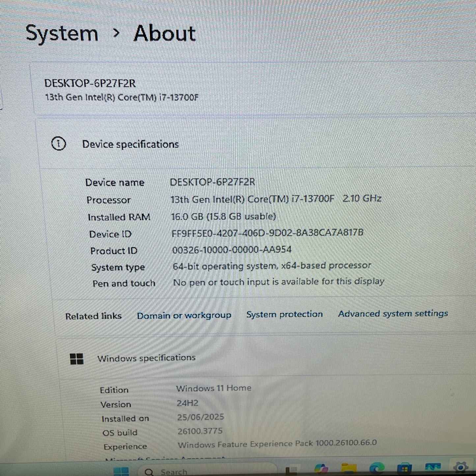Select device name value DESKTOP-6P27F2R in specifications
The width and height of the screenshot is (476, 476).
(212, 182)
